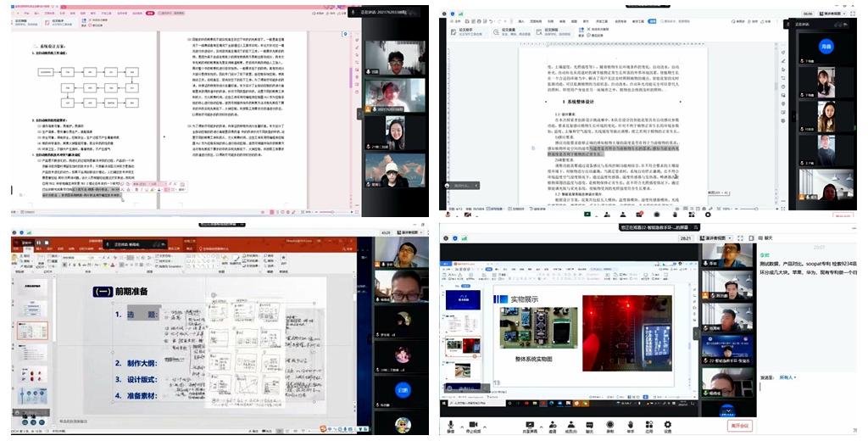Viewport: 868px width, 441px height.
Task: Open the send-to recipient dropdown in chat
Action: [786, 378]
